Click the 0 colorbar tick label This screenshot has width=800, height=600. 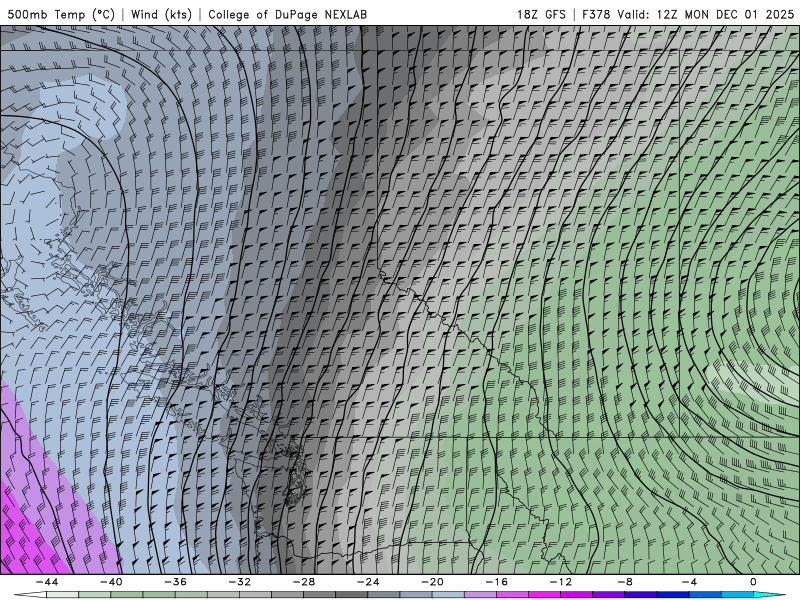point(754,582)
